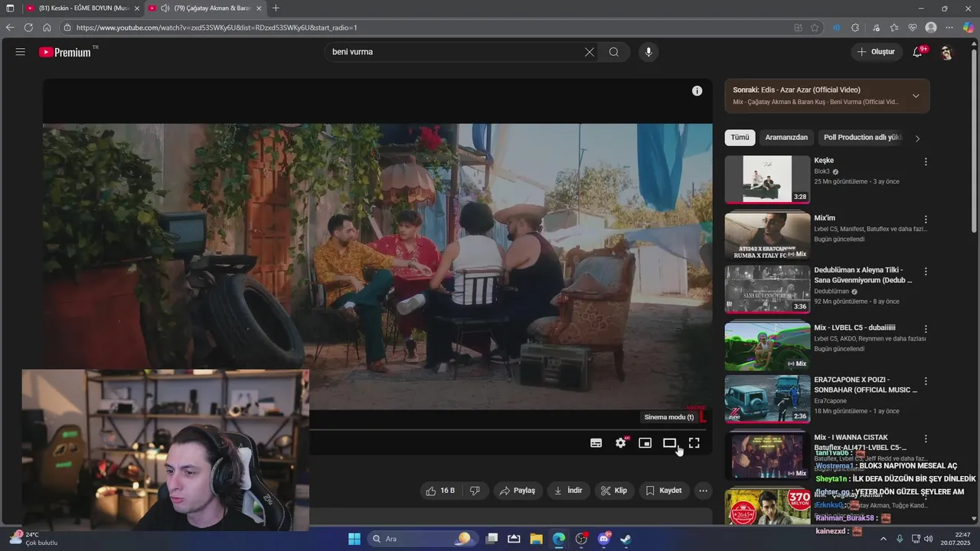980x551 pixels.
Task: Enter full screen mode
Action: (694, 443)
